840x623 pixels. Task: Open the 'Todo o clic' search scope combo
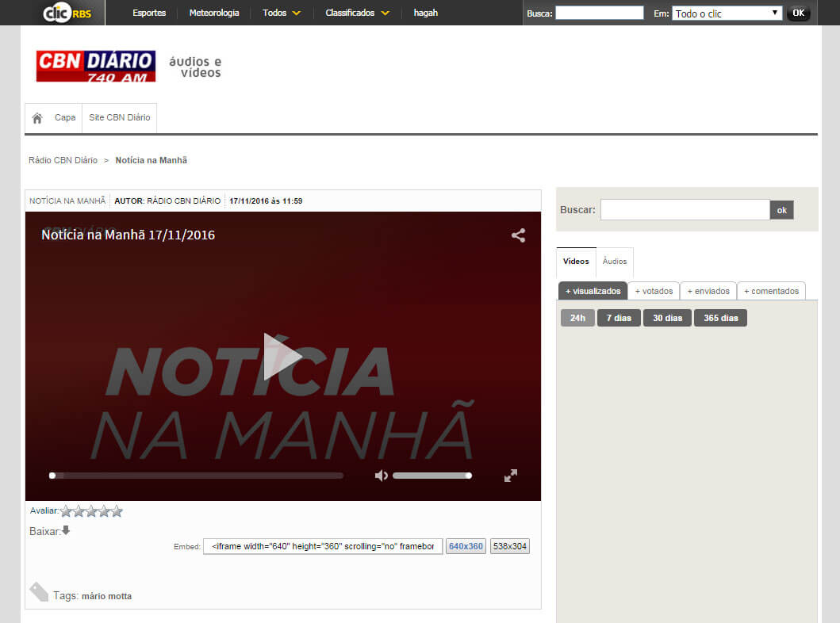(x=727, y=13)
